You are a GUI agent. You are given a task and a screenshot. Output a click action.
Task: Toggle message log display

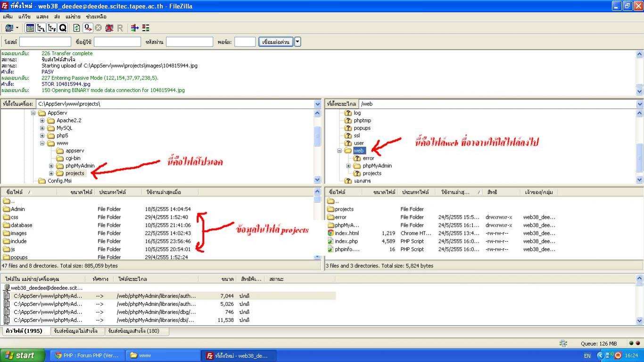[x=30, y=28]
